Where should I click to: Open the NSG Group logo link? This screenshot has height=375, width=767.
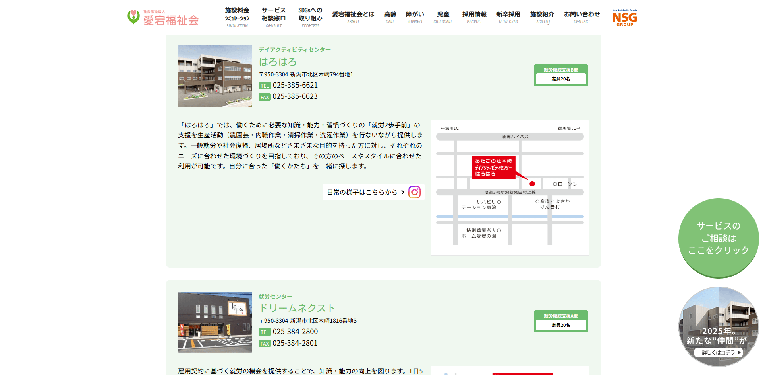(x=625, y=18)
